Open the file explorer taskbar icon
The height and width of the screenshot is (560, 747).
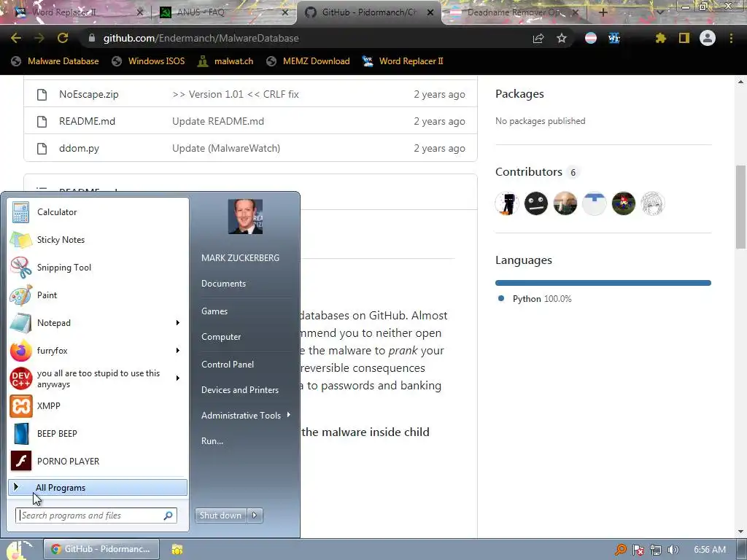pos(177,550)
